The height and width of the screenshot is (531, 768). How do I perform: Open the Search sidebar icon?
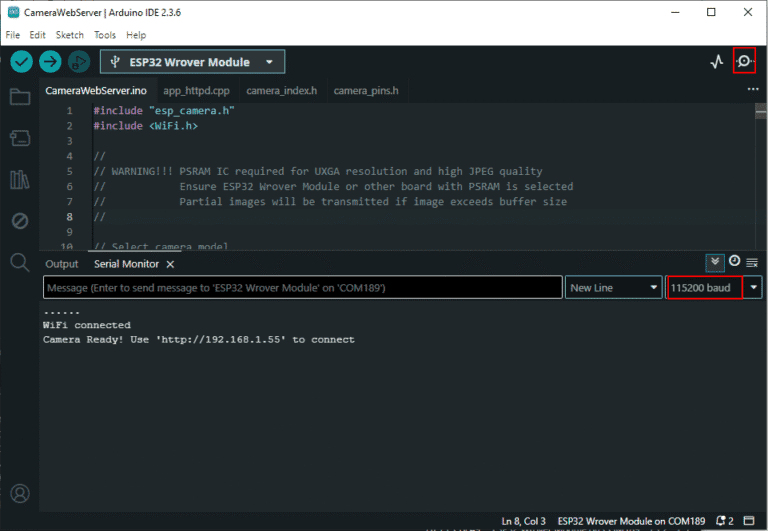(19, 262)
